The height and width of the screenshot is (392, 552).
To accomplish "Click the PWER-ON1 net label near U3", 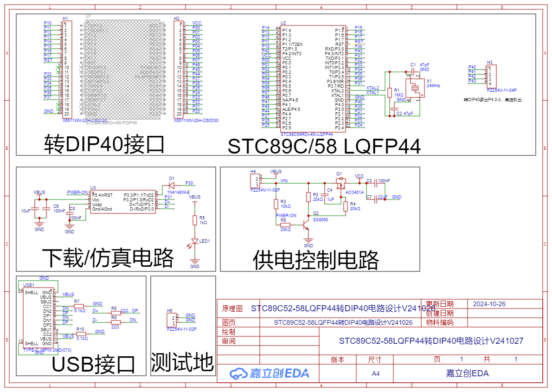I will 77,193.
